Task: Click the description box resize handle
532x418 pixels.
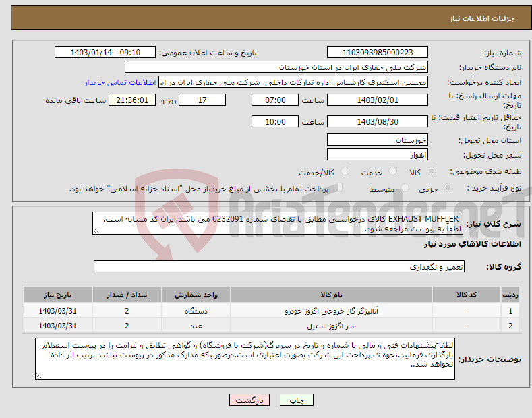Action: (96, 231)
